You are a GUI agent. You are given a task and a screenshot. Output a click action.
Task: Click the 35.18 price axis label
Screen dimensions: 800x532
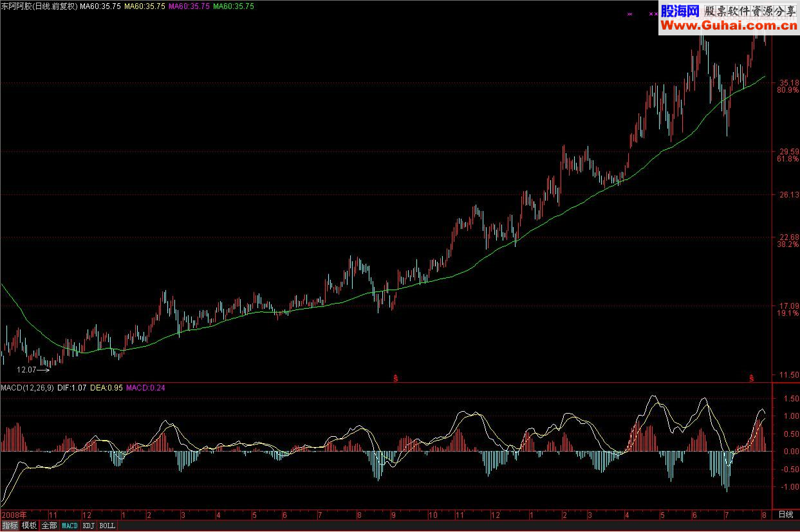(x=788, y=83)
